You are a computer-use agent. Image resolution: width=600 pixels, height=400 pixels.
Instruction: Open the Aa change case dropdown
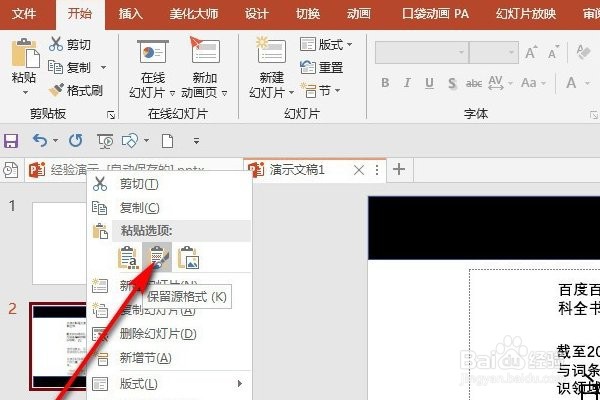[x=533, y=83]
